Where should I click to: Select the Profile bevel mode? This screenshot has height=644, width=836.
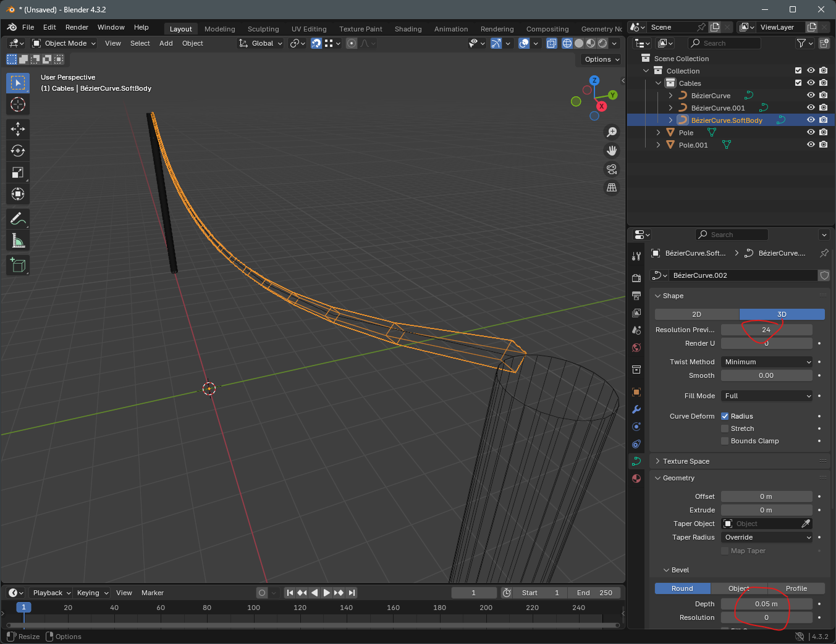tap(796, 588)
